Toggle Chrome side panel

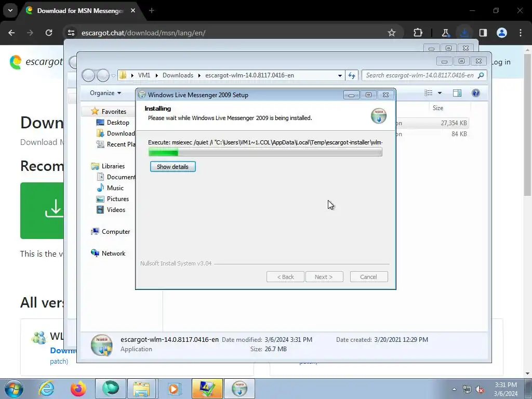pyautogui.click(x=483, y=33)
